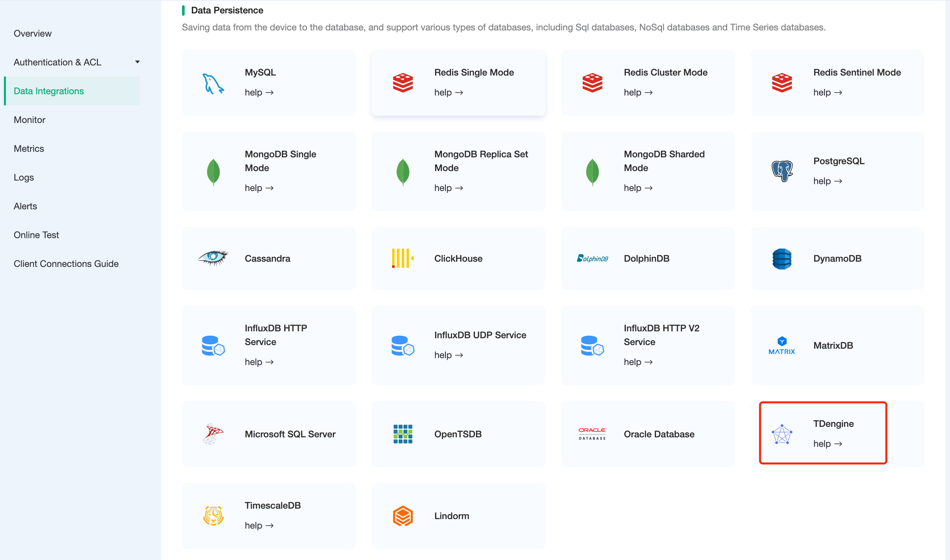
Task: Click the ClickHouse yellow bars icon
Action: click(403, 258)
